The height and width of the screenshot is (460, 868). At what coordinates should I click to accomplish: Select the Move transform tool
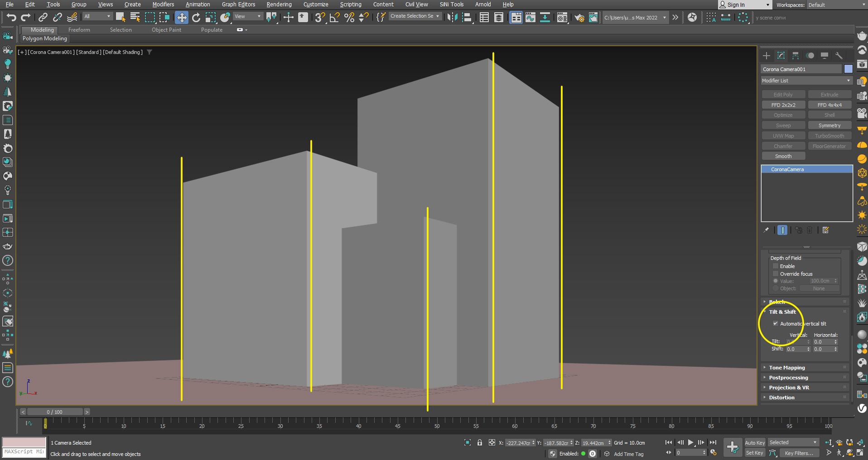(182, 17)
